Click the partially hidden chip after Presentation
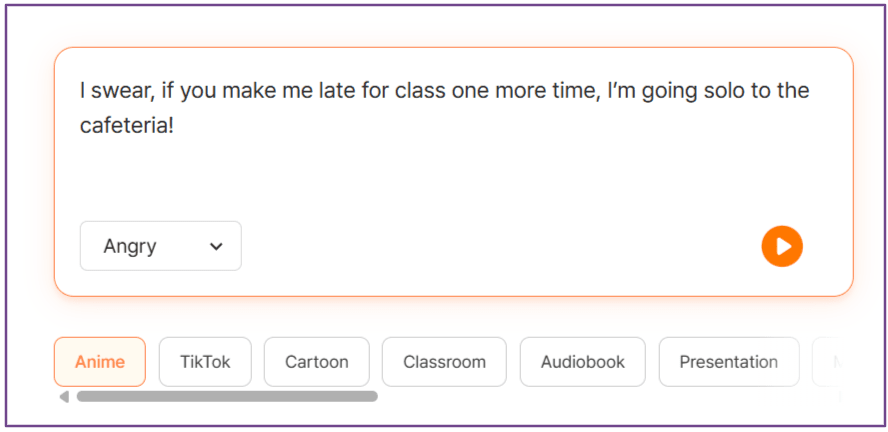Screen dimensions: 888x432 [828, 362]
